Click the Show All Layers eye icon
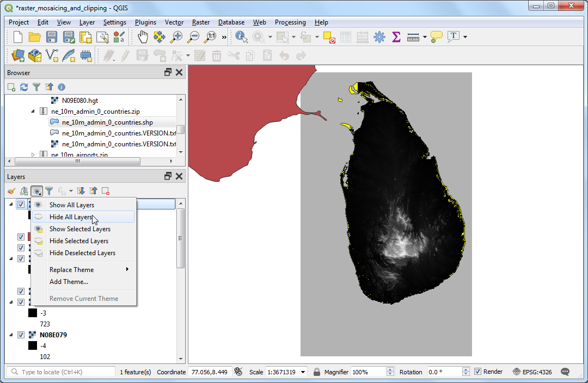588x383 pixels. click(38, 205)
